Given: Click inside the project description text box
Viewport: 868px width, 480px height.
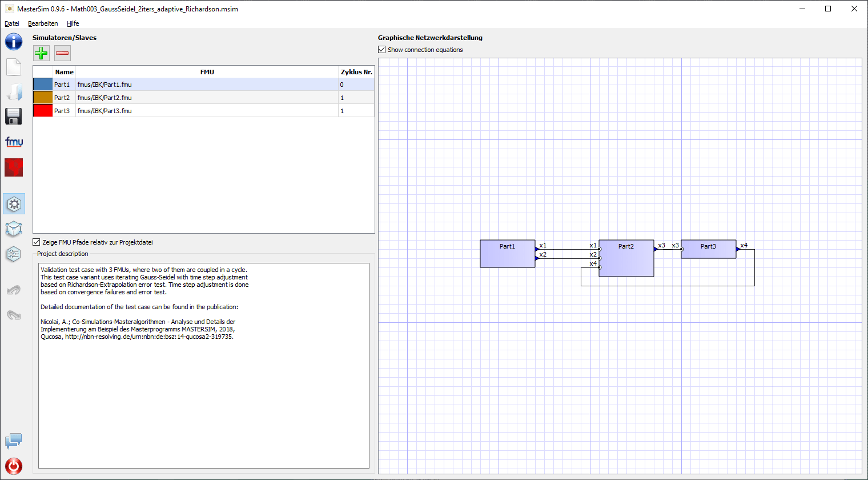Looking at the screenshot, I should 204,366.
